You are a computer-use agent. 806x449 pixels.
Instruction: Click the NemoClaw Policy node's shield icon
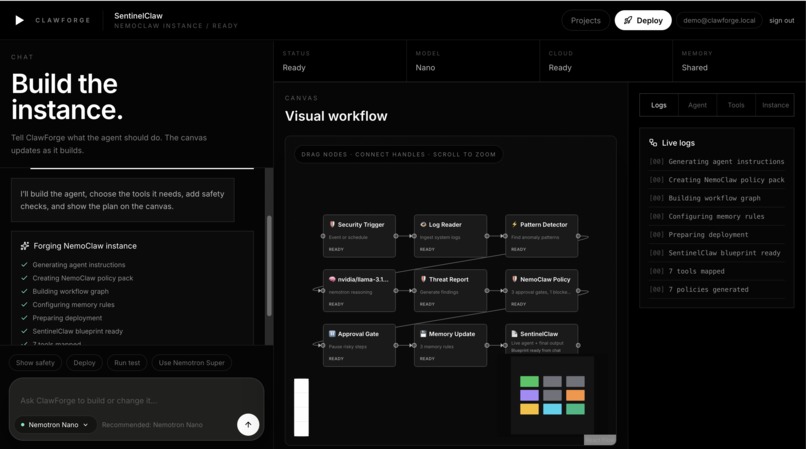coord(514,279)
